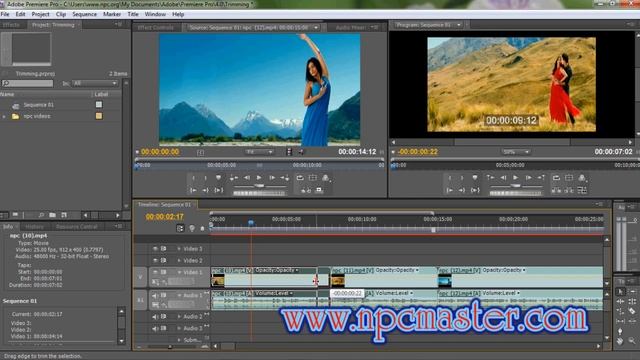This screenshot has height=360, width=640.
Task: Expand the Video 3 track
Action: [x=179, y=249]
